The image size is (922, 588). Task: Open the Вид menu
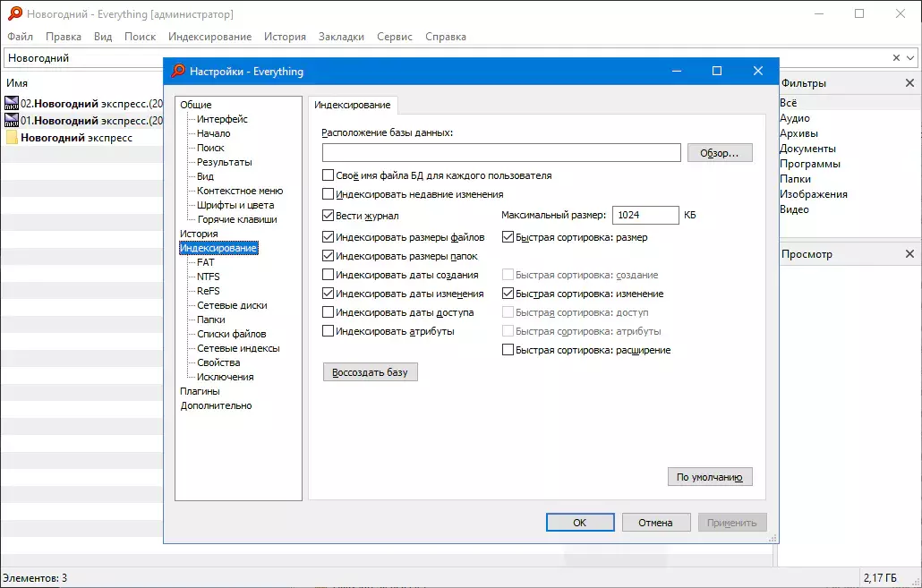click(103, 37)
